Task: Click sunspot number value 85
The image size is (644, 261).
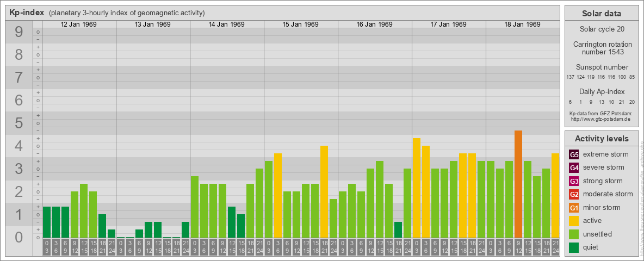Action: coord(632,77)
